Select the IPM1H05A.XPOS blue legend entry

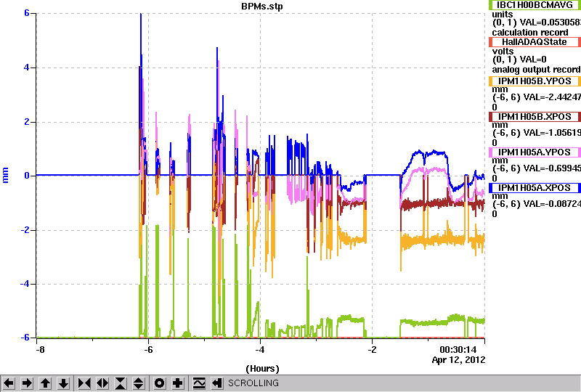click(x=535, y=188)
